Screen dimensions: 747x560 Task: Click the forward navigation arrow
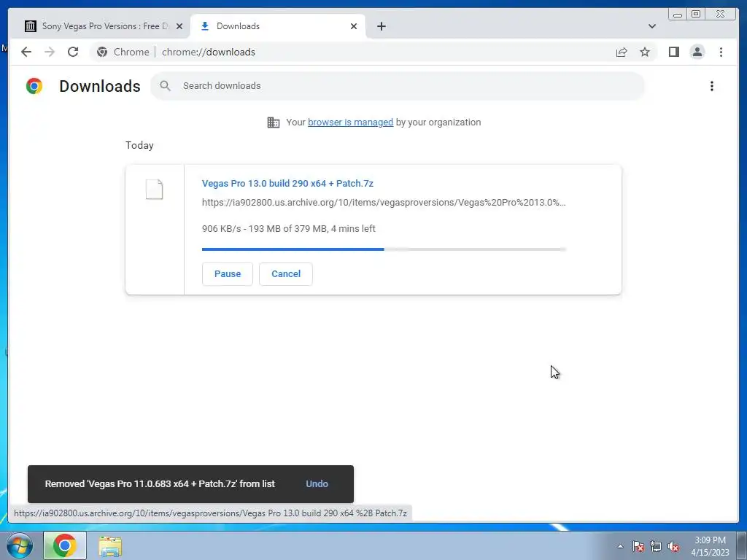(50, 52)
